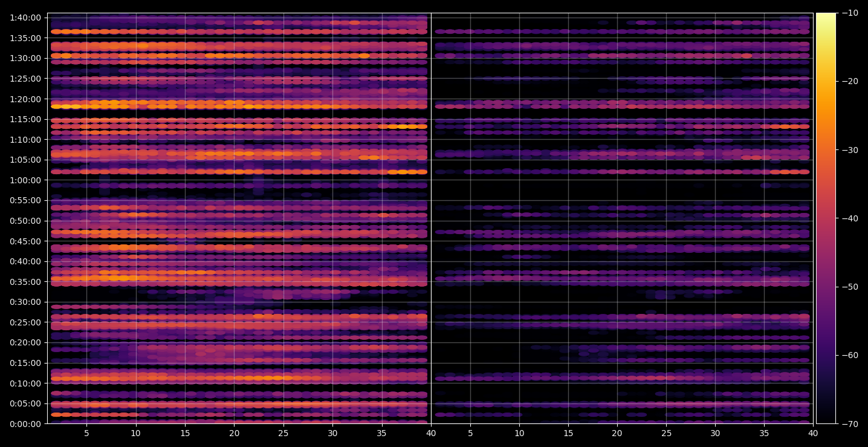The height and width of the screenshot is (447, 868).
Task: Select the 0:10:00 time label
Action: (x=25, y=383)
